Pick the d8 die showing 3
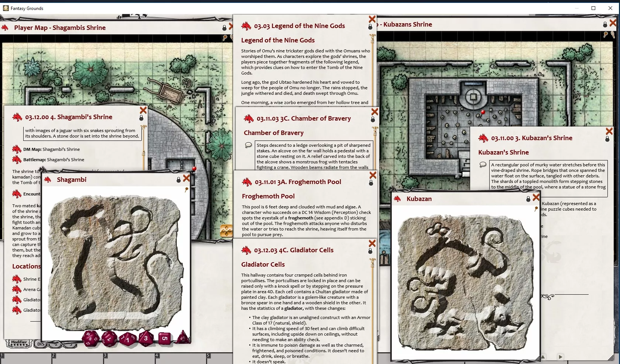This screenshot has height=364, width=620. [x=146, y=338]
